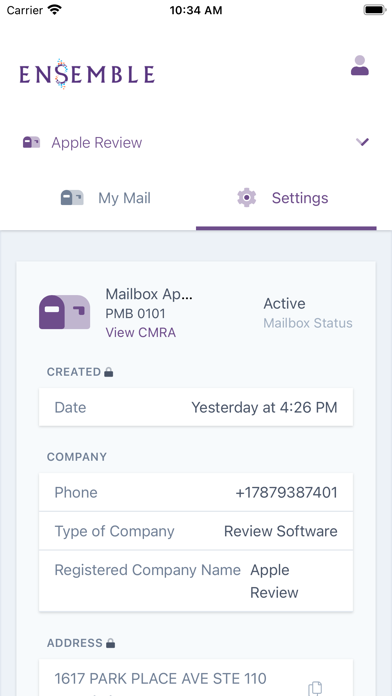Screen dimensions: 392x696
Task: Open the Apple Review mailbox dropdown
Action: tap(196, 142)
